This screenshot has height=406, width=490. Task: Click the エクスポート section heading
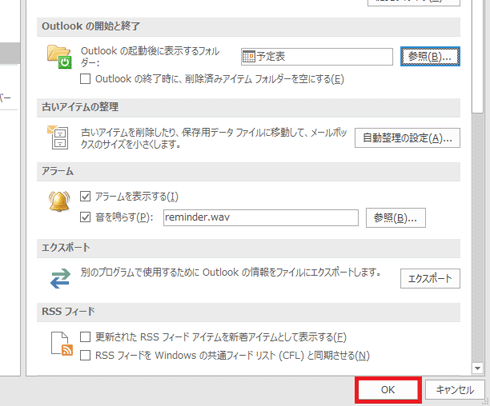66,248
